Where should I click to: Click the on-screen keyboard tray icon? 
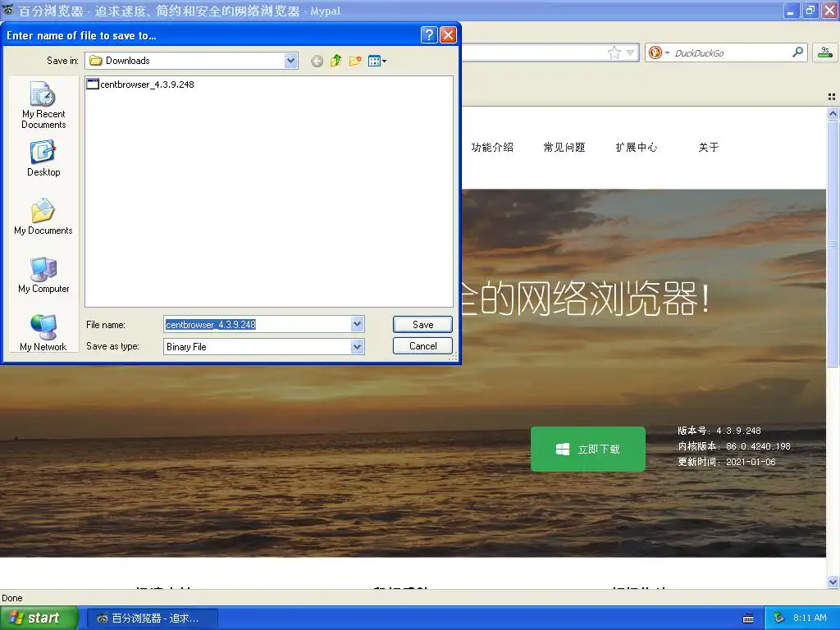click(748, 619)
